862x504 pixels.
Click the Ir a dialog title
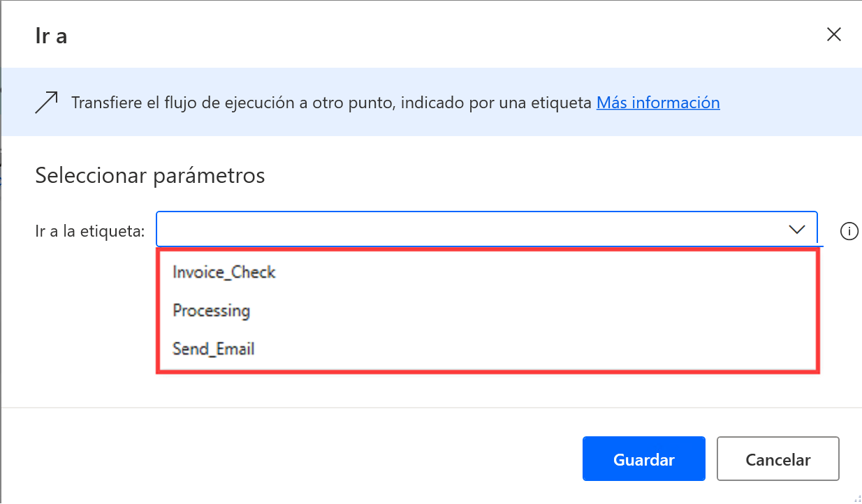click(x=50, y=35)
